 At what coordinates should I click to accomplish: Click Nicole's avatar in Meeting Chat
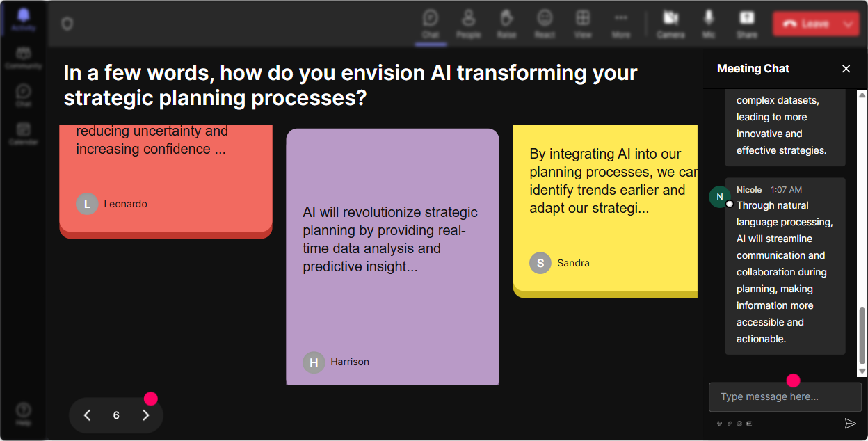tap(720, 197)
